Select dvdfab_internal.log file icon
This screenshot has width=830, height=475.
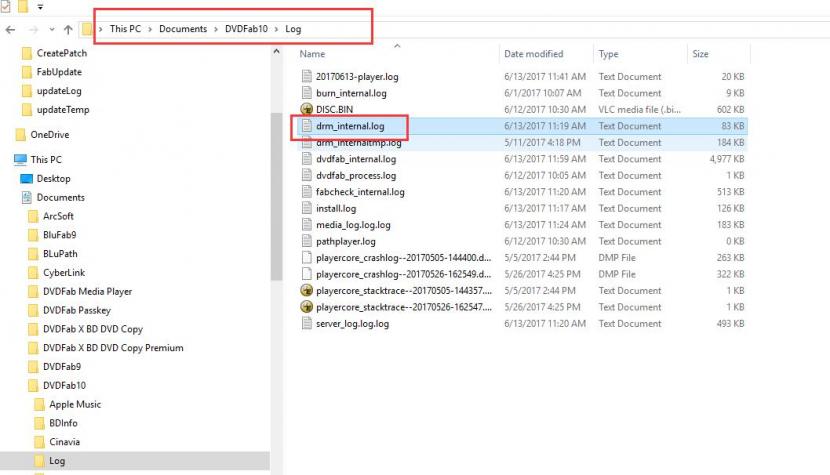pos(306,159)
